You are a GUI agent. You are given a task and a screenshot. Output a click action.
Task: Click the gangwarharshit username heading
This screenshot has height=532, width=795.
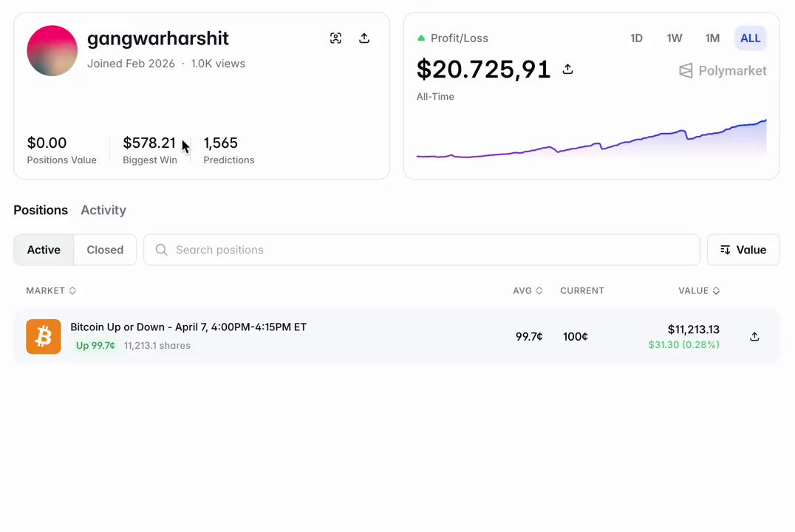[157, 38]
